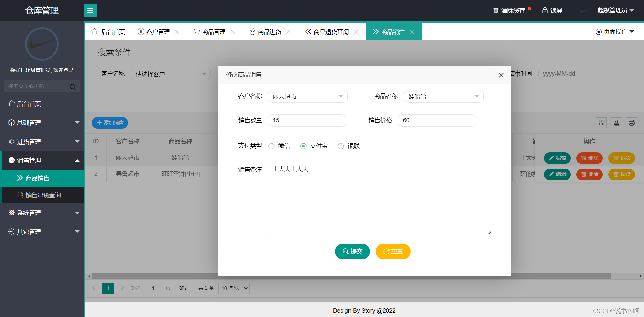The image size is (644, 317).
Task: Open the 10 条/页 page size dropdown
Action: click(x=234, y=288)
